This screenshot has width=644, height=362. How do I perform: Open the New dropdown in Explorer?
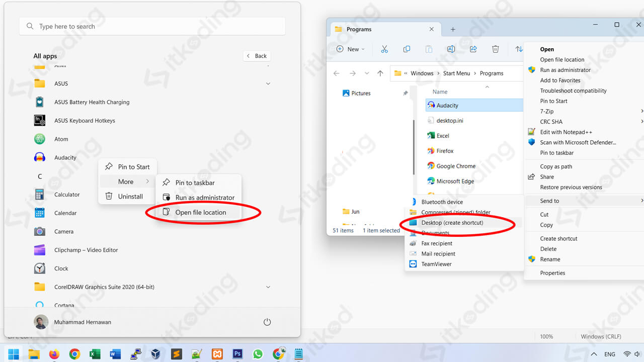(350, 49)
